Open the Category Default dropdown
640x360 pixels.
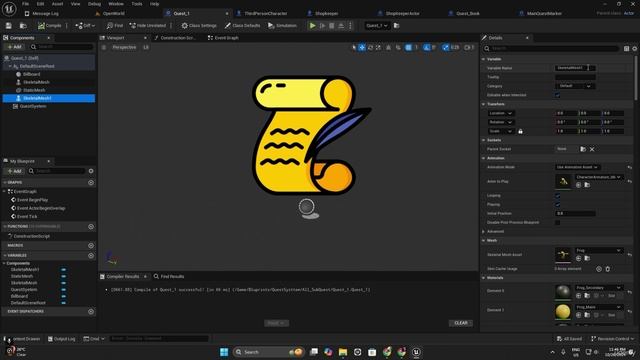click(575, 86)
